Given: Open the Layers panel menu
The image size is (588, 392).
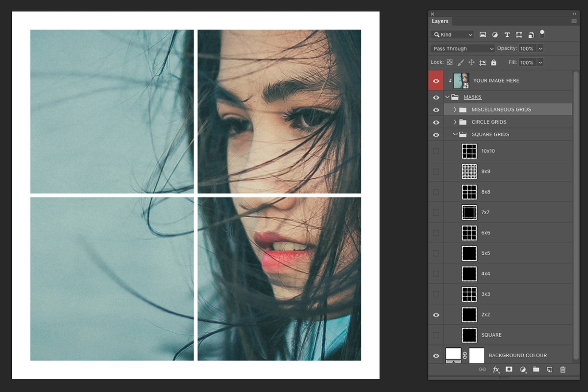Looking at the screenshot, I should (x=573, y=21).
